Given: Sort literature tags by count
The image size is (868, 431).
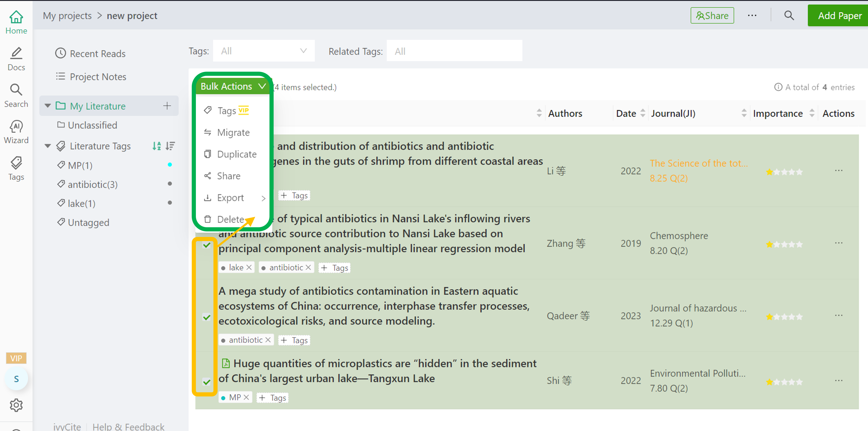Looking at the screenshot, I should [170, 146].
